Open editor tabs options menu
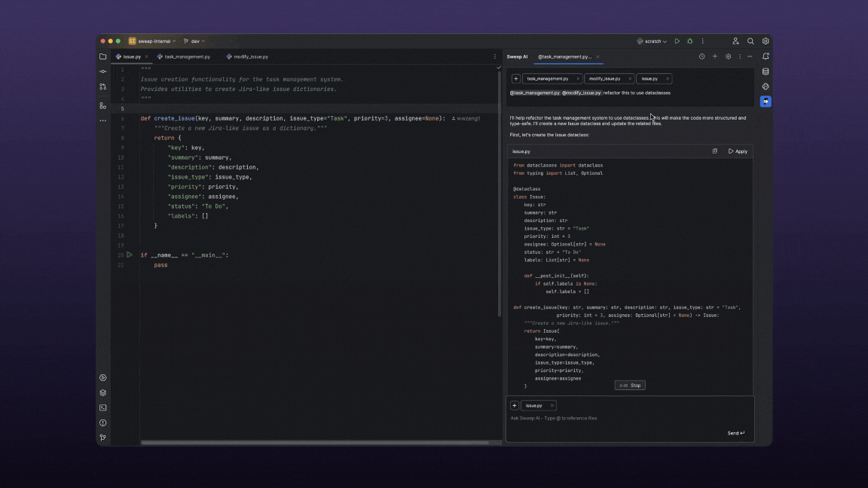Viewport: 868px width, 488px height. (x=495, y=56)
